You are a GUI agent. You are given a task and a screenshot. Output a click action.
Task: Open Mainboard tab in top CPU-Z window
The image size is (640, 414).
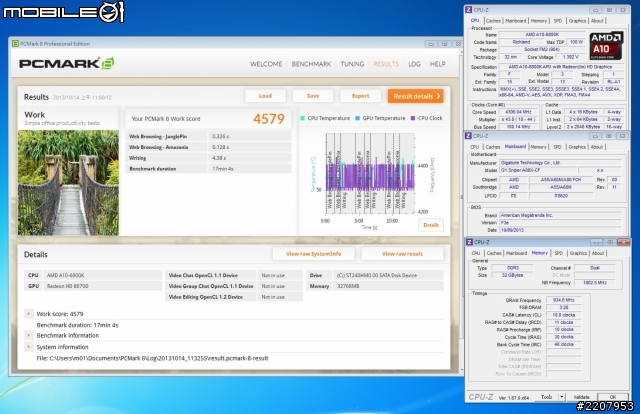tap(516, 21)
